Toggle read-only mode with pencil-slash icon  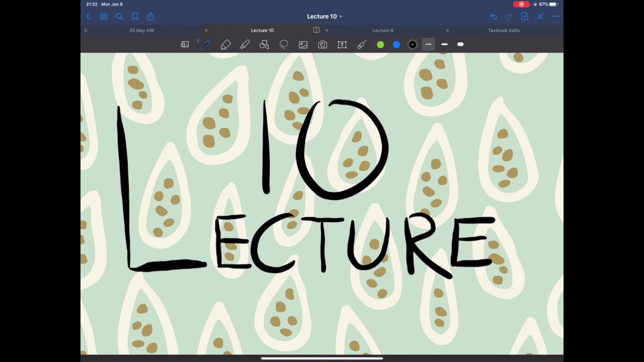(x=540, y=17)
